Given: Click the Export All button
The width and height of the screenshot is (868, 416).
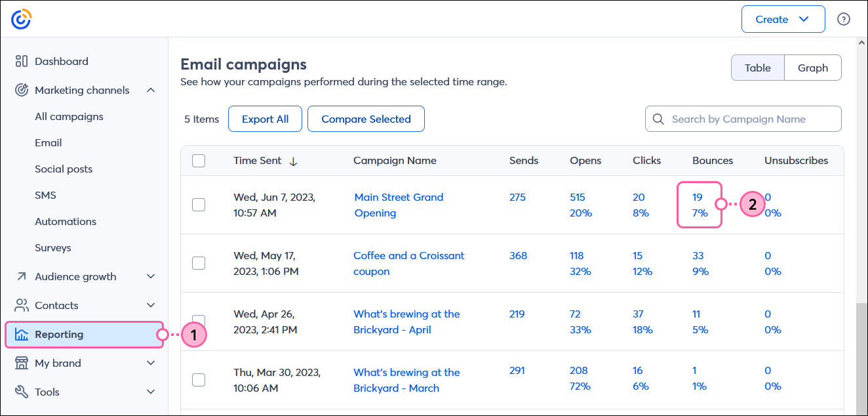Looking at the screenshot, I should pyautogui.click(x=265, y=119).
